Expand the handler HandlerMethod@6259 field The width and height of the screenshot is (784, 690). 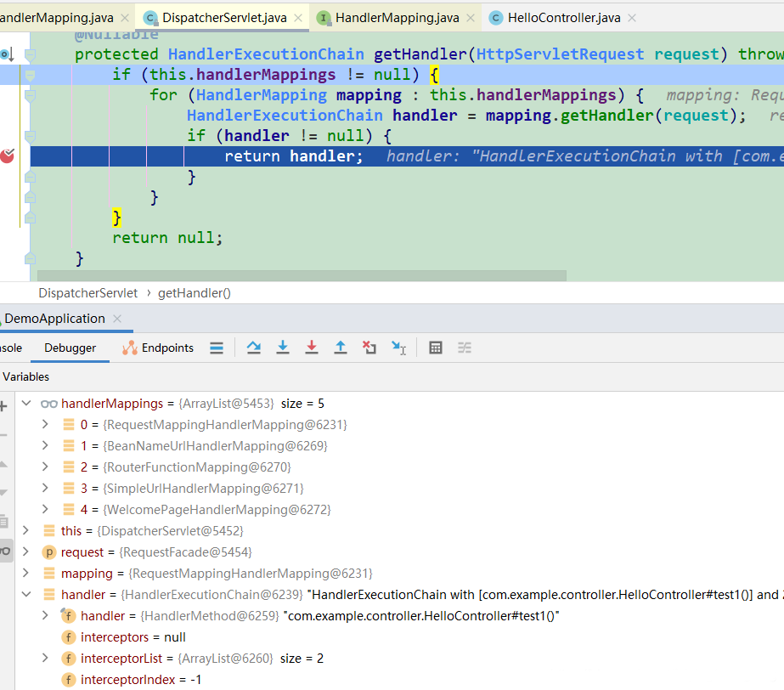click(x=45, y=615)
